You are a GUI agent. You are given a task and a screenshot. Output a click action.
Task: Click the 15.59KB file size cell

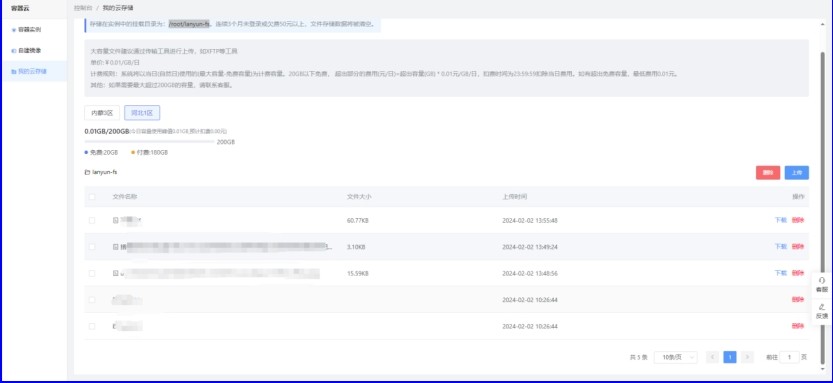click(358, 273)
